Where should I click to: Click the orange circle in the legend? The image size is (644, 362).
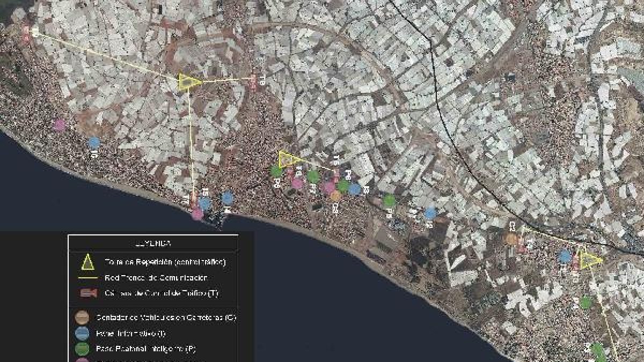(x=82, y=317)
